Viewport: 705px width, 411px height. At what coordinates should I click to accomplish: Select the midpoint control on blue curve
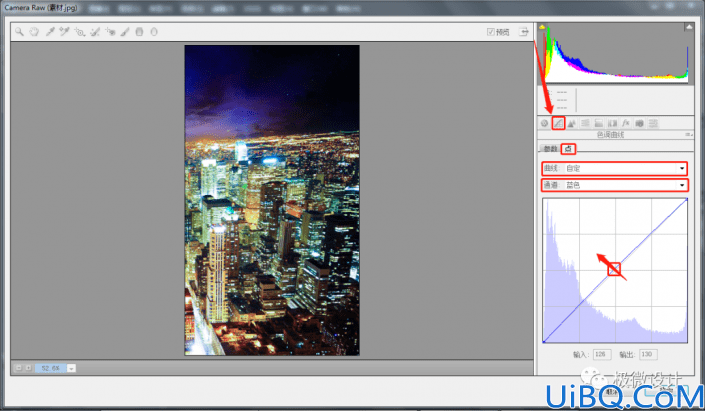614,269
